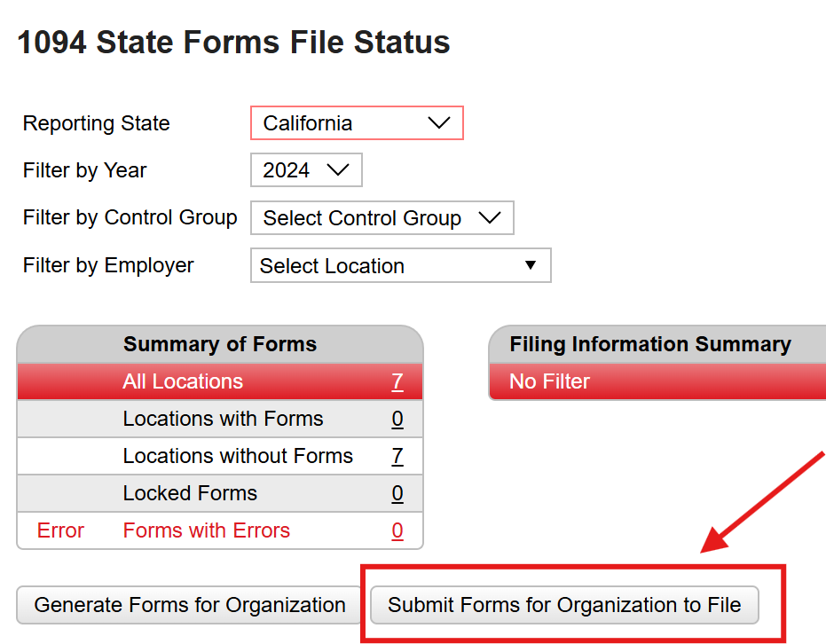This screenshot has width=826, height=644.
Task: Click the Control Group chevron icon
Action: click(491, 217)
